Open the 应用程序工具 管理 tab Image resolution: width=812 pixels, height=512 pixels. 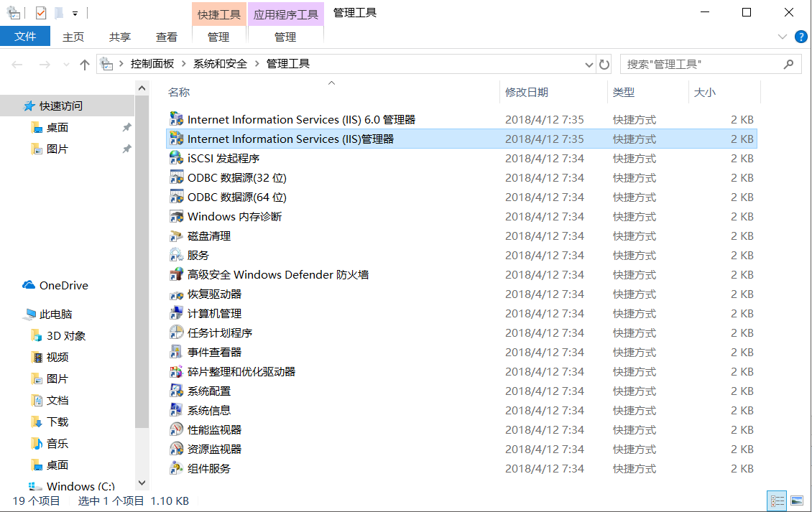[x=285, y=37]
